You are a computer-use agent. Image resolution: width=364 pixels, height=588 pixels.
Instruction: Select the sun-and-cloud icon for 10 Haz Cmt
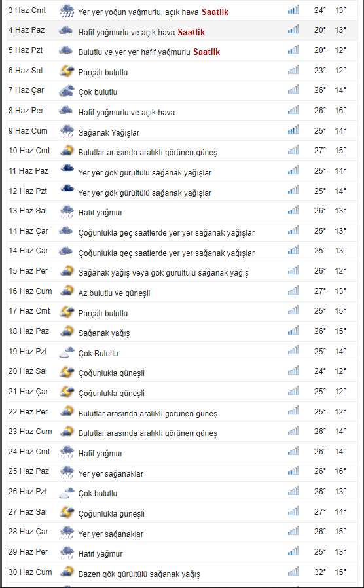[67, 151]
